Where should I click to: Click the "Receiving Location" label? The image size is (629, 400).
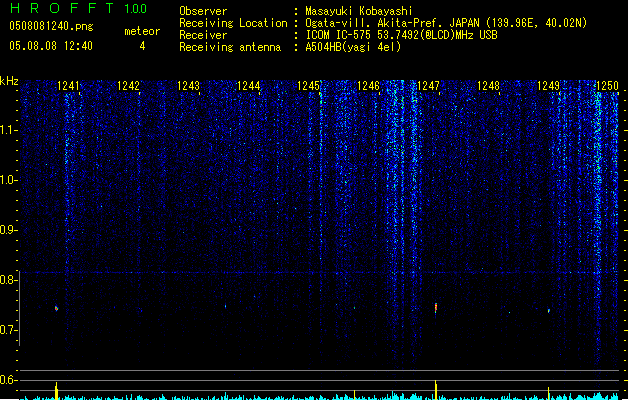tap(233, 23)
